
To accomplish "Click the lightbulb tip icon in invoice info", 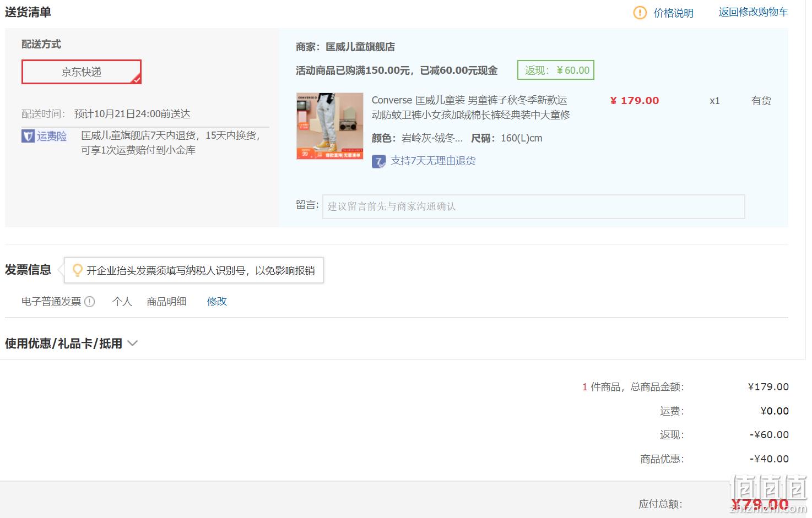I will coord(78,270).
